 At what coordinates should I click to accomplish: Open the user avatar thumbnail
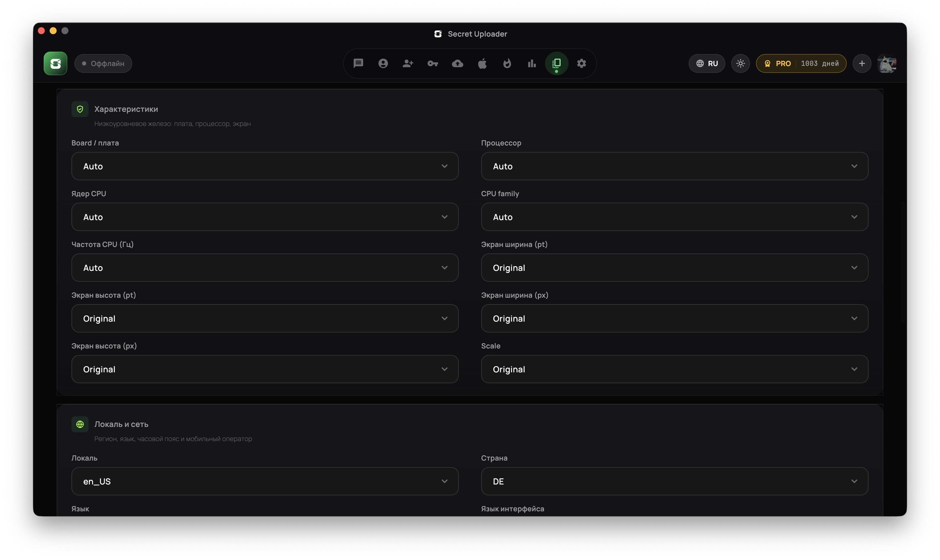[887, 63]
